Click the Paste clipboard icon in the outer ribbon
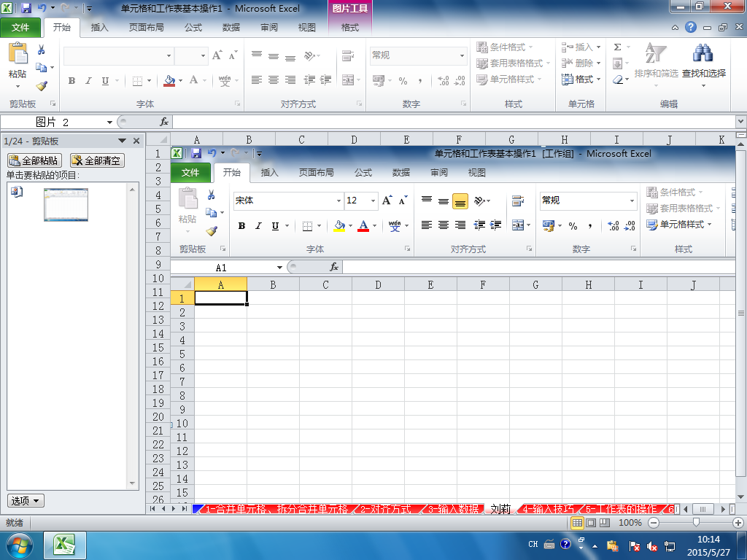Viewport: 747px width, 560px height. [18, 53]
